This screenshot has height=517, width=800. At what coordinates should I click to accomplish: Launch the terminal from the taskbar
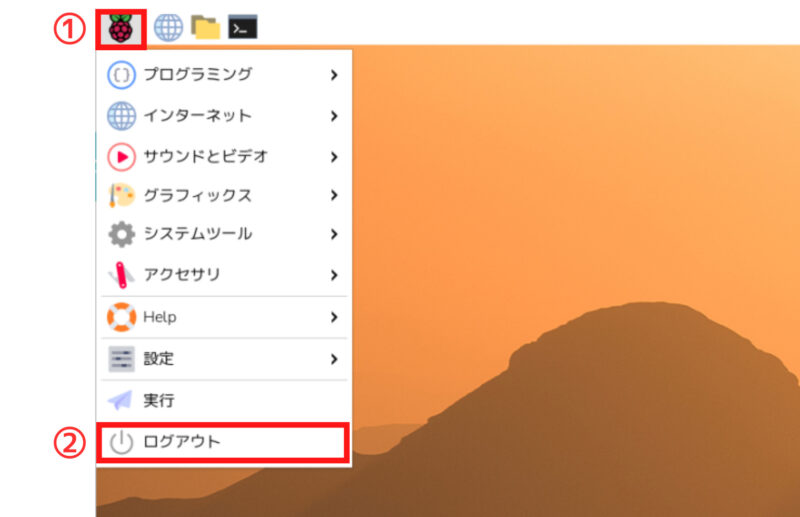pos(242,27)
